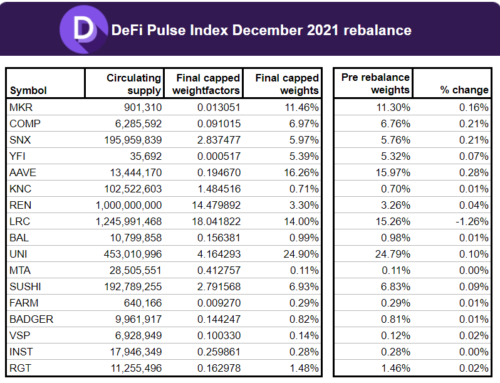Click SNX circulating supply 195,959,839
The height and width of the screenshot is (383, 500).
(133, 140)
